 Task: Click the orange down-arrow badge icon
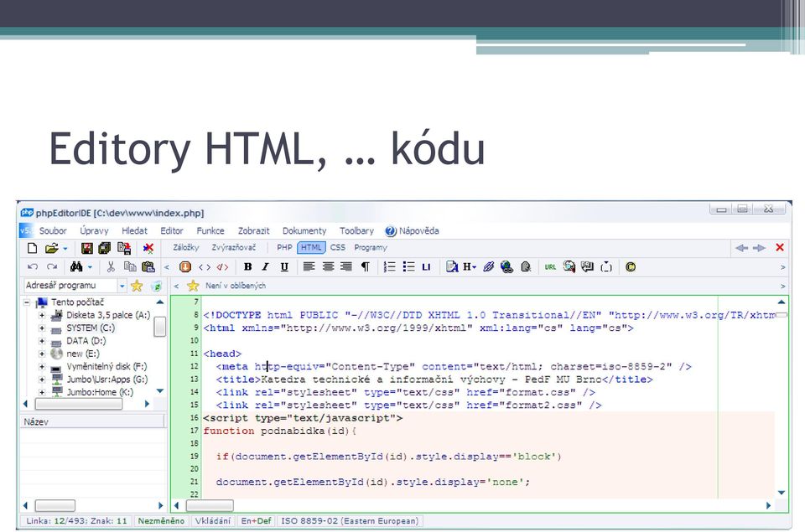(x=185, y=266)
